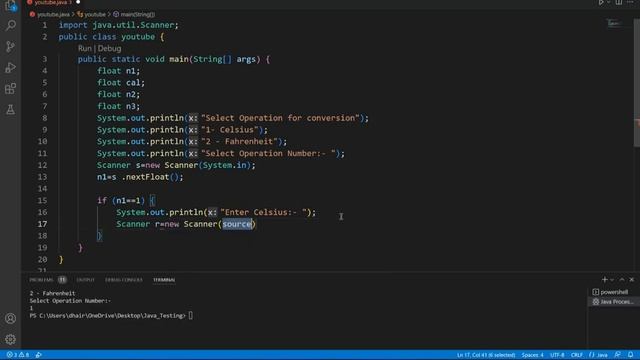640x360 pixels.
Task: Click "Scanner s=new Scanner(System.in);" line
Action: point(176,165)
